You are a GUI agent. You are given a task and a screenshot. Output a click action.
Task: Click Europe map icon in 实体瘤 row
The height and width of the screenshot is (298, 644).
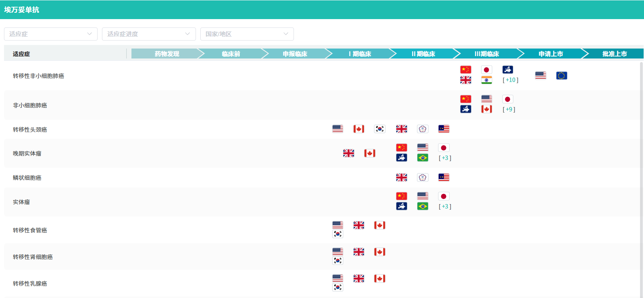tap(401, 206)
